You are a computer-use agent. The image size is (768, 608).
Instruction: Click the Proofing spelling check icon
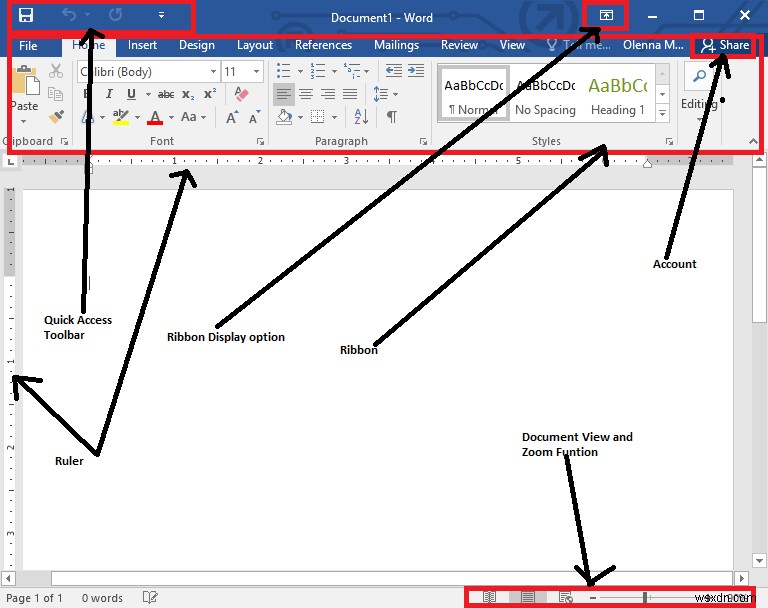click(x=150, y=597)
